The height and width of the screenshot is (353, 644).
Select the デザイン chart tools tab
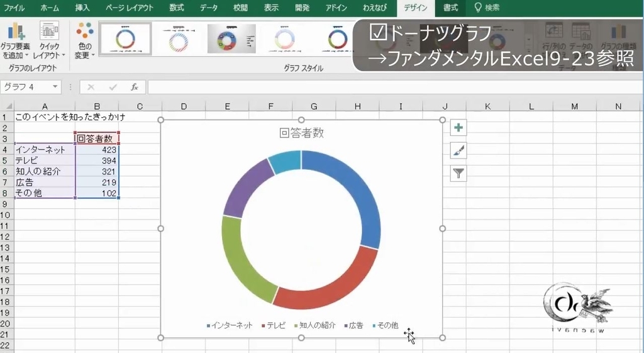click(x=415, y=8)
